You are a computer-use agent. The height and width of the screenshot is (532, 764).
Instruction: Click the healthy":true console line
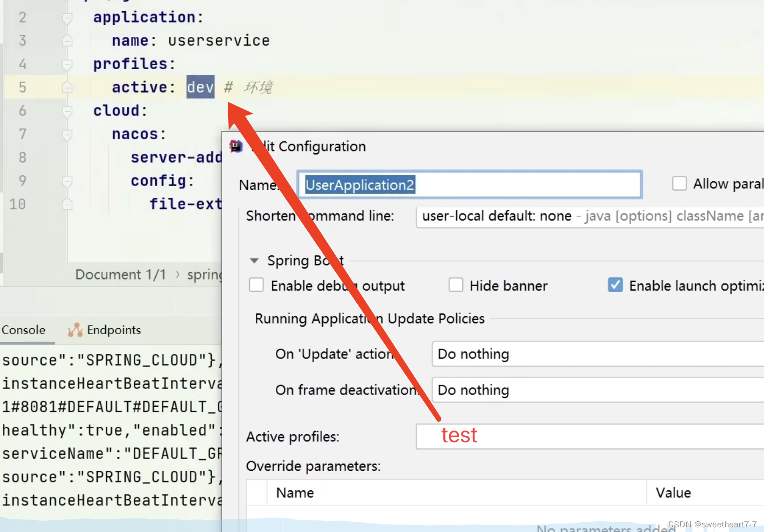point(111,430)
